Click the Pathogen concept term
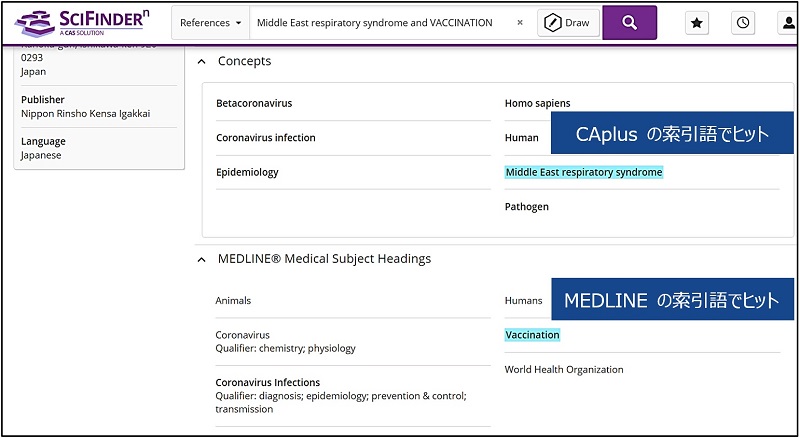Image resolution: width=800 pixels, height=438 pixels. coord(529,207)
